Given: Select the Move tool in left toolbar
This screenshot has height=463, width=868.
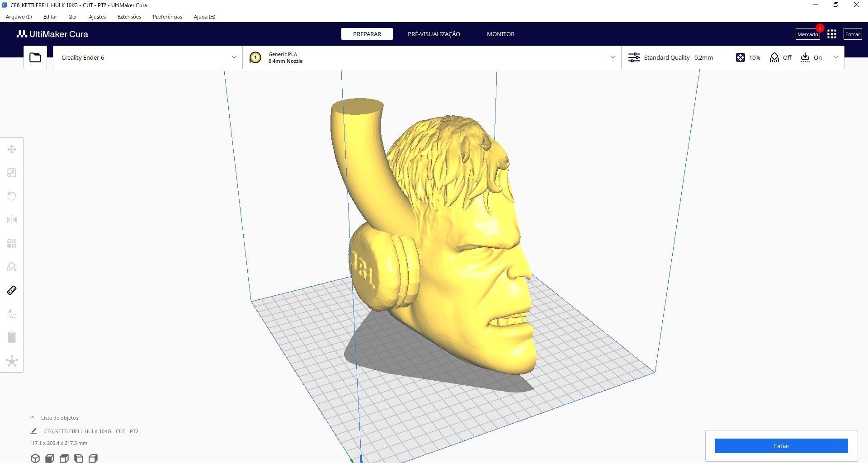Looking at the screenshot, I should (12, 149).
